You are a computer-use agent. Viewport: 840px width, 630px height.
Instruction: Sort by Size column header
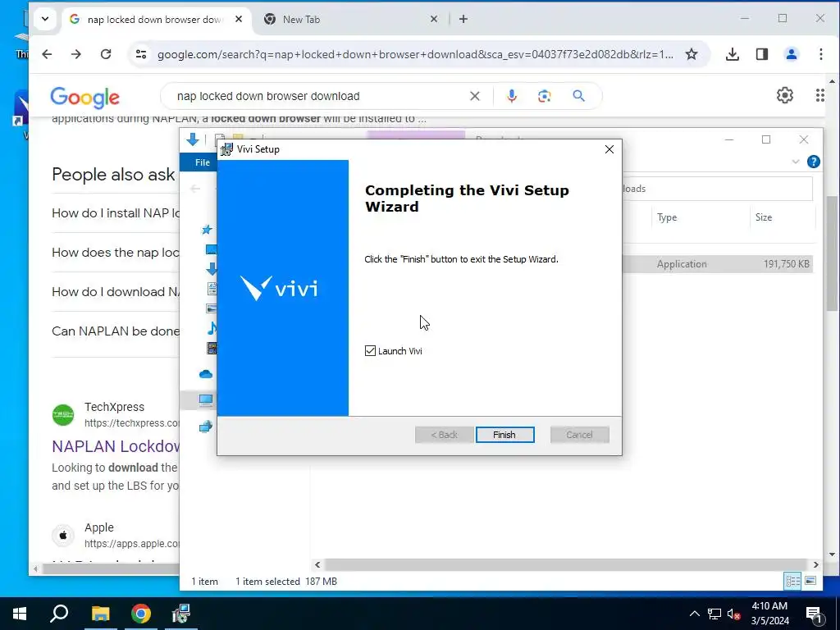point(764,217)
